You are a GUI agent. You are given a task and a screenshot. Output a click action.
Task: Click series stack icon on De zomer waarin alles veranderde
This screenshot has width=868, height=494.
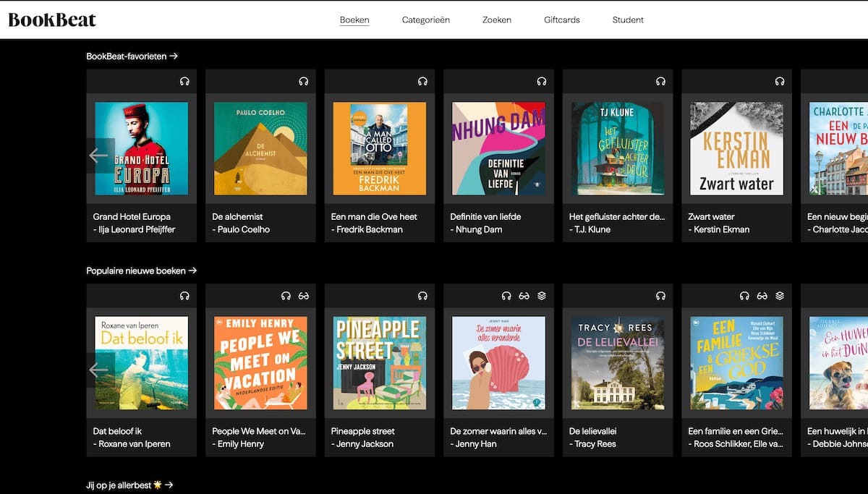pos(542,296)
